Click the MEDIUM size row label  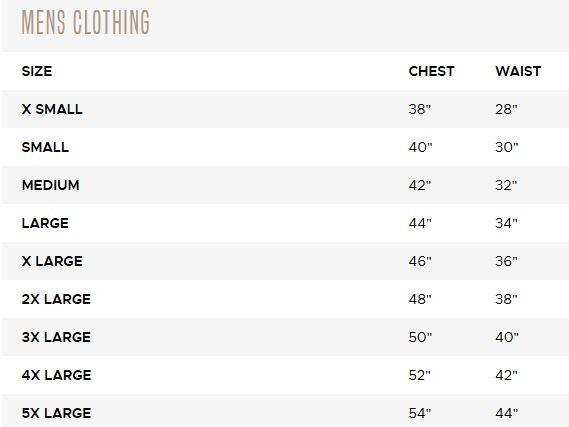pyautogui.click(x=50, y=185)
